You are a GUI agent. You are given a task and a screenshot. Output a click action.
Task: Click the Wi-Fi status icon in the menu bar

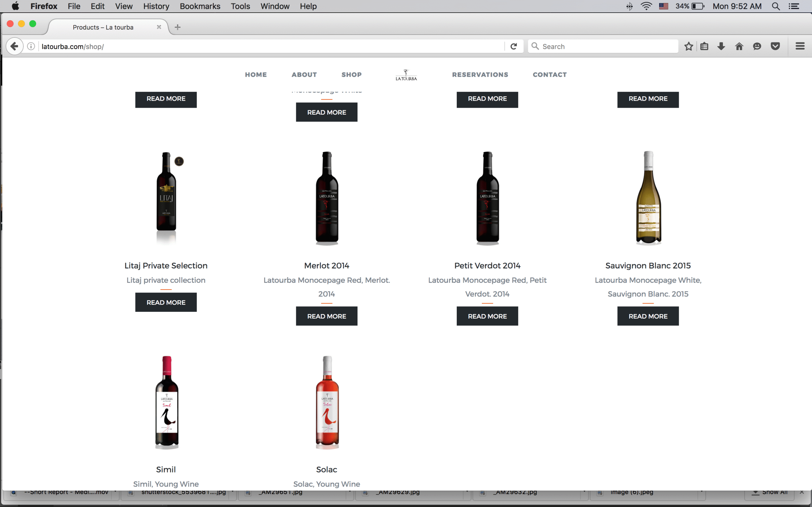646,6
